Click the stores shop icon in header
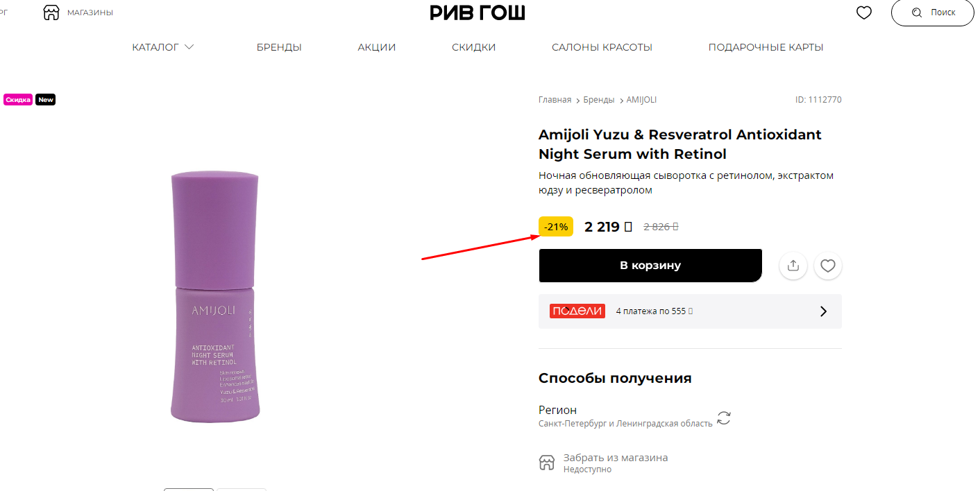Image resolution: width=980 pixels, height=491 pixels. pos(51,12)
